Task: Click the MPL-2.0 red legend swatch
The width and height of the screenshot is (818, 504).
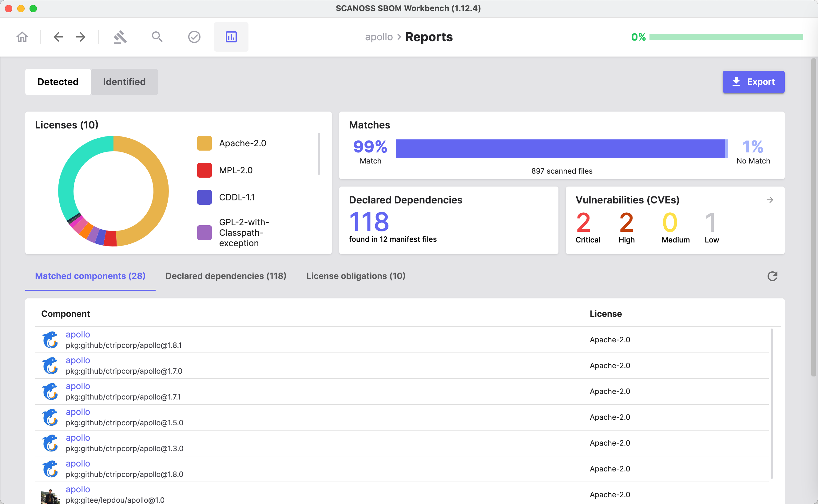Action: pos(204,170)
